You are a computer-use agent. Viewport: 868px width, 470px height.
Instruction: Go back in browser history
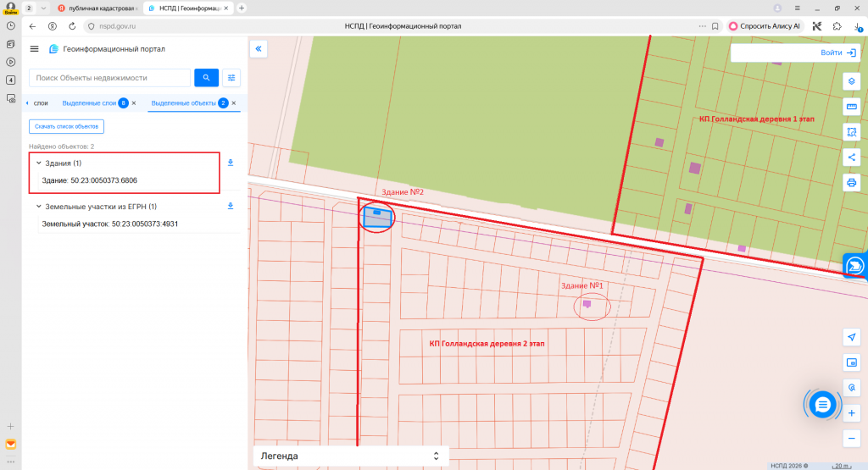pyautogui.click(x=32, y=26)
